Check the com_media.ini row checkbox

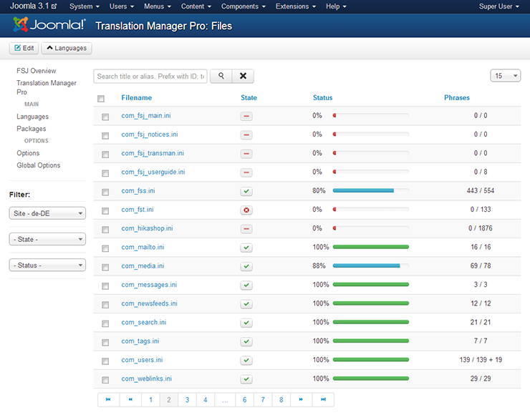coord(105,268)
